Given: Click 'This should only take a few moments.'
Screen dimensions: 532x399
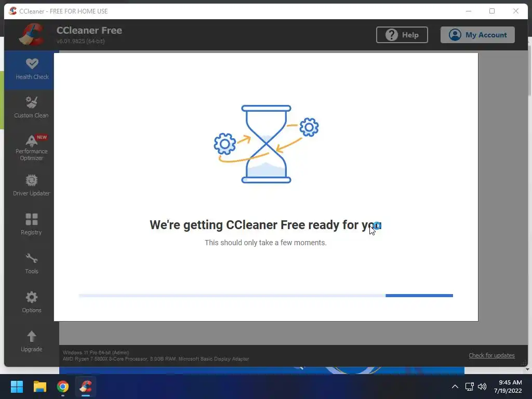Looking at the screenshot, I should [265, 243].
